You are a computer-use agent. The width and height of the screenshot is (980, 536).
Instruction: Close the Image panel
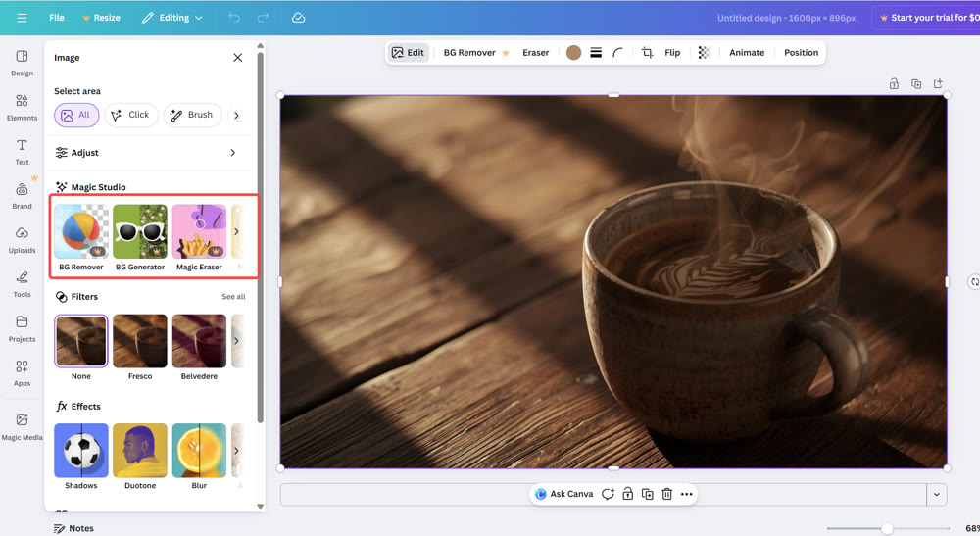237,58
